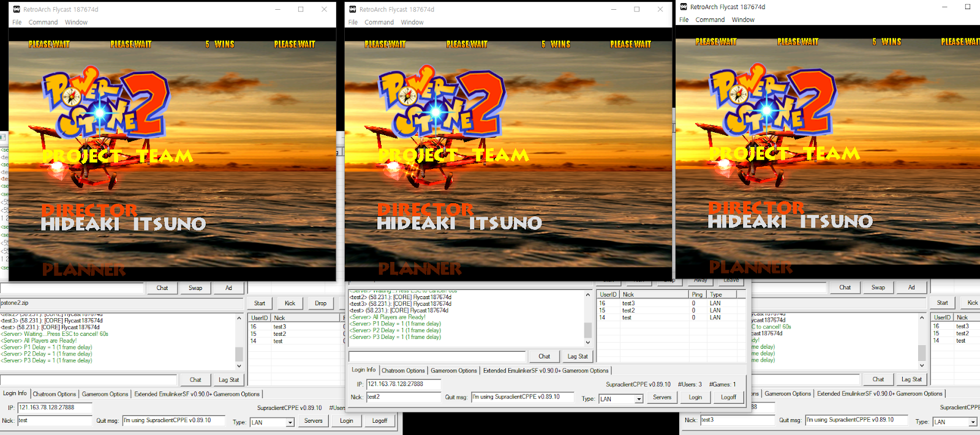Click the UserID column header in left client
This screenshot has height=435, width=980.
[260, 318]
